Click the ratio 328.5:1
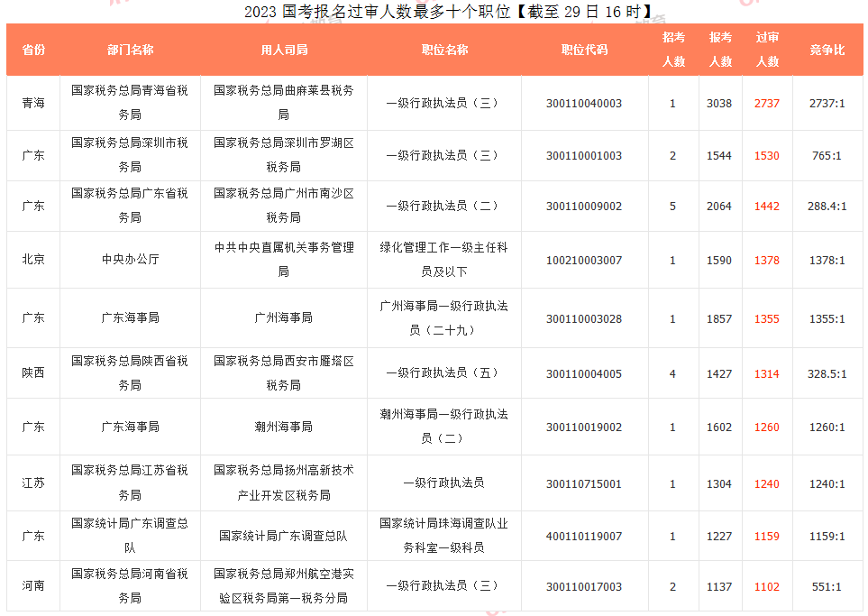Image resolution: width=868 pixels, height=616 pixels. (827, 374)
